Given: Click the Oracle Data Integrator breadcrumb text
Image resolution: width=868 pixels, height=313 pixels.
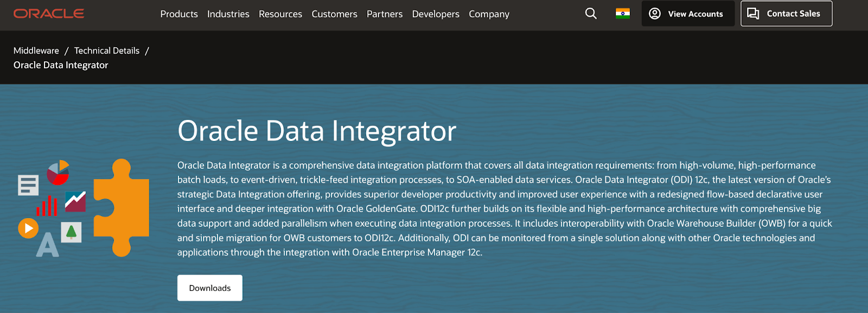Looking at the screenshot, I should tap(61, 65).
